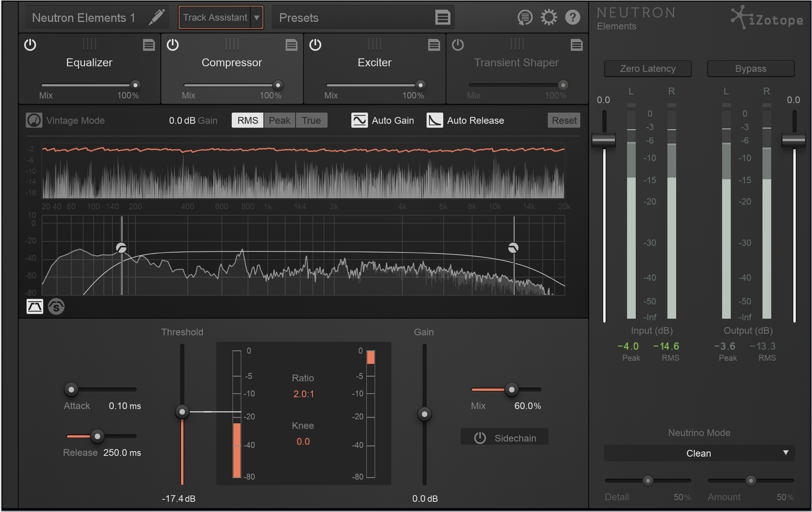Adjust the Compressor module Mix slider knob
812x512 pixels.
[278, 85]
